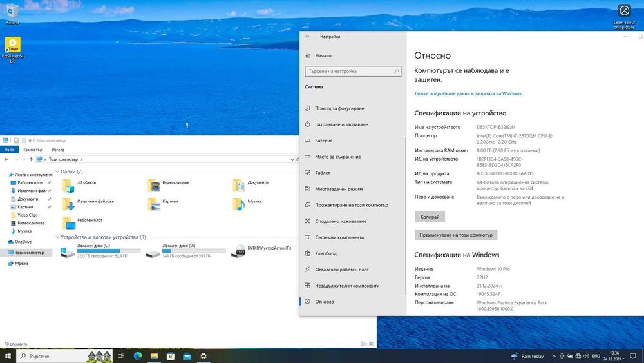The width and height of the screenshot is (644, 363).
Task: Collapse the Folders (Папки) group
Action: (57, 172)
